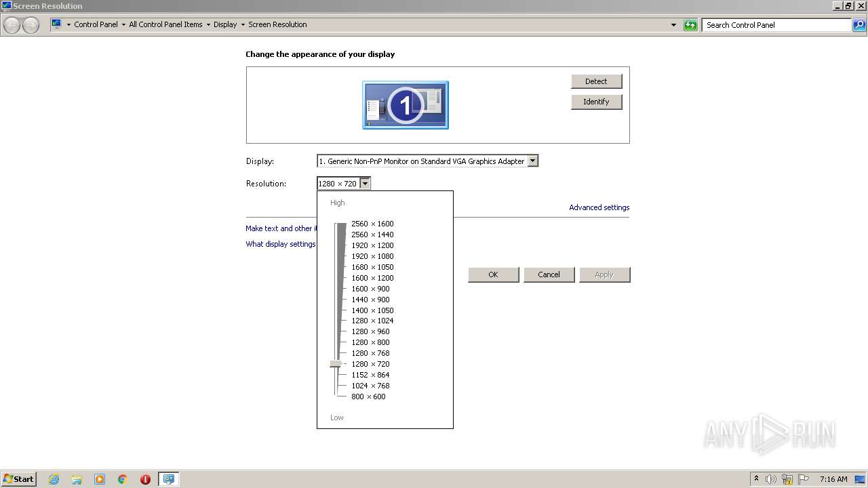Expand All Control Panel Items breadcrumb arrow

coord(208,24)
